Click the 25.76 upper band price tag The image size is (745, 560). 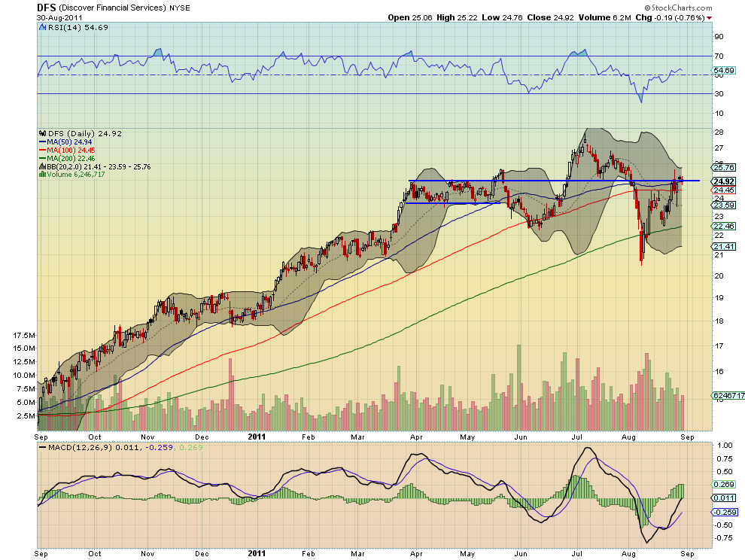pyautogui.click(x=724, y=167)
